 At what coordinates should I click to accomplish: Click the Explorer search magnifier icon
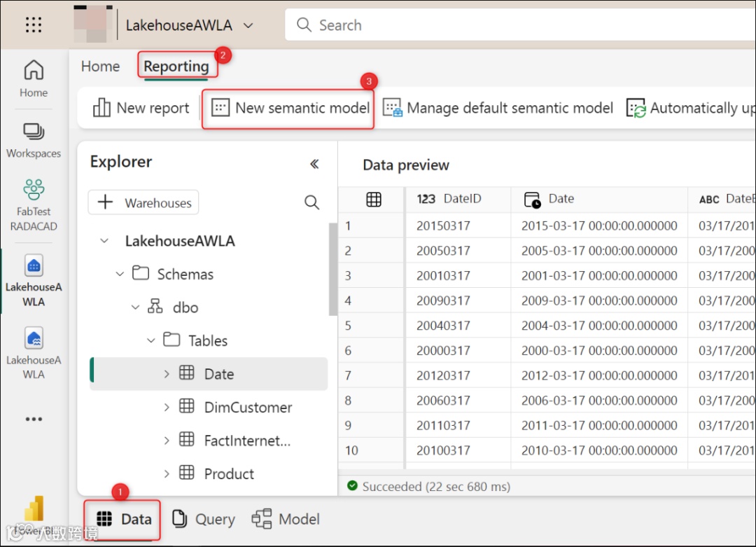312,202
